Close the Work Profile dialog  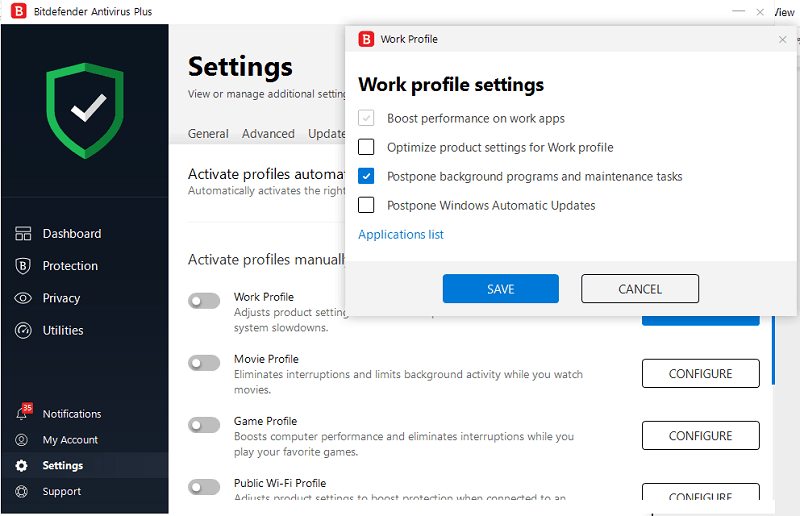tap(783, 39)
